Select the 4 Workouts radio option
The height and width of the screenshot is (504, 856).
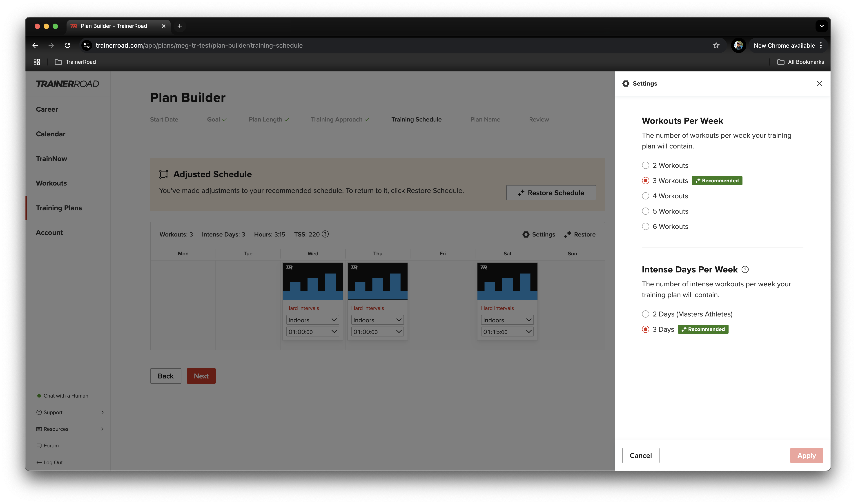click(x=645, y=196)
